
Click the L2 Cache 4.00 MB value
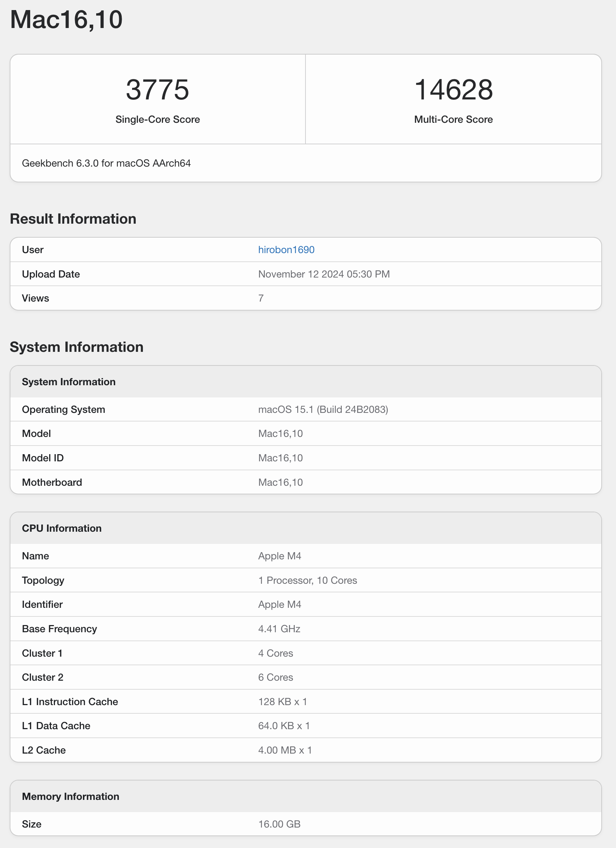point(285,750)
